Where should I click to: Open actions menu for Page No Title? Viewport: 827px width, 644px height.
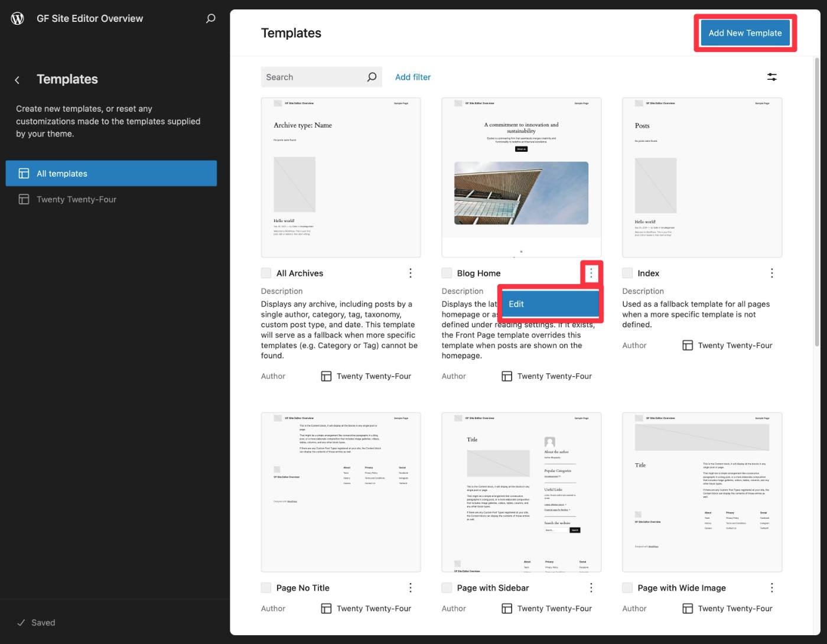tap(411, 588)
